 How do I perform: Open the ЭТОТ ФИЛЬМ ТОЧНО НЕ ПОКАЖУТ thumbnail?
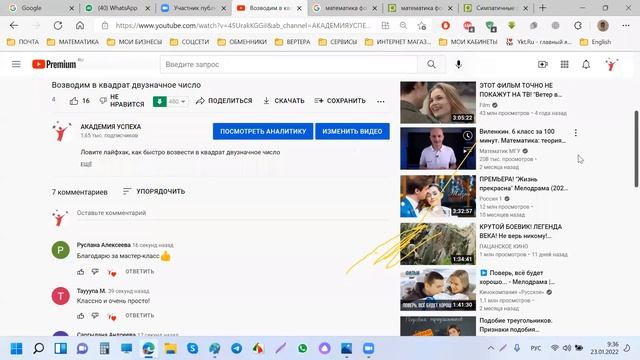click(438, 102)
